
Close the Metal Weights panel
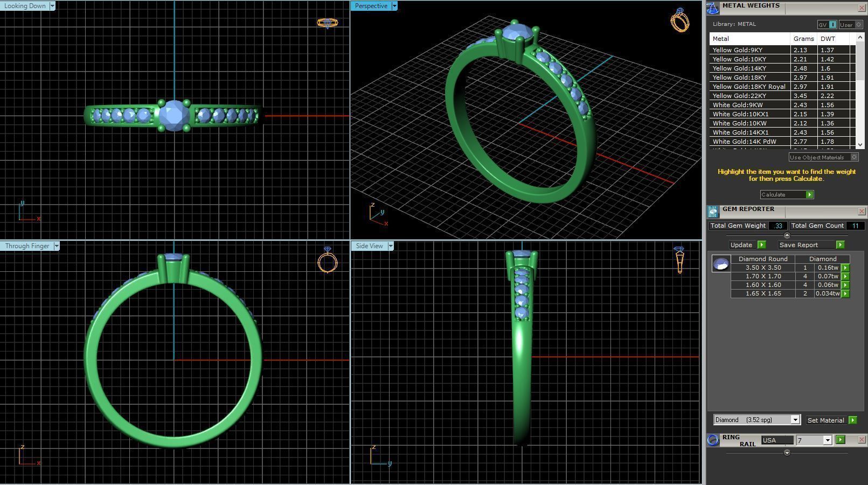pos(861,8)
